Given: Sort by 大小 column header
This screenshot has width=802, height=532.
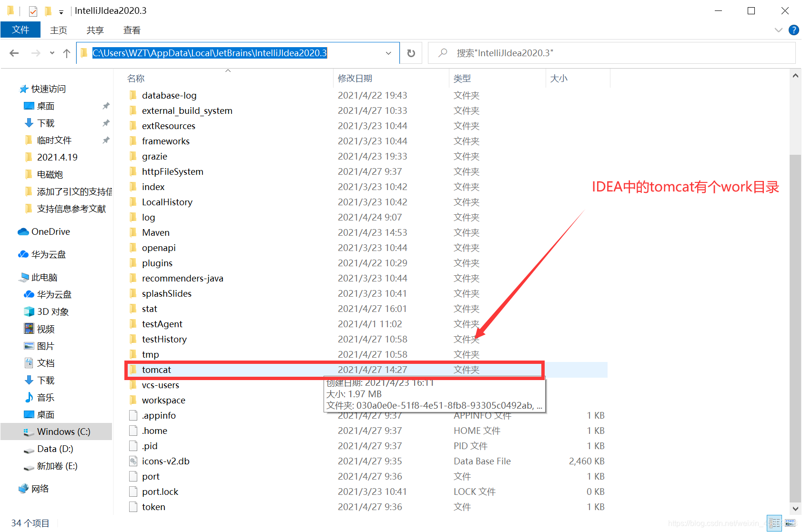Looking at the screenshot, I should 559,78.
